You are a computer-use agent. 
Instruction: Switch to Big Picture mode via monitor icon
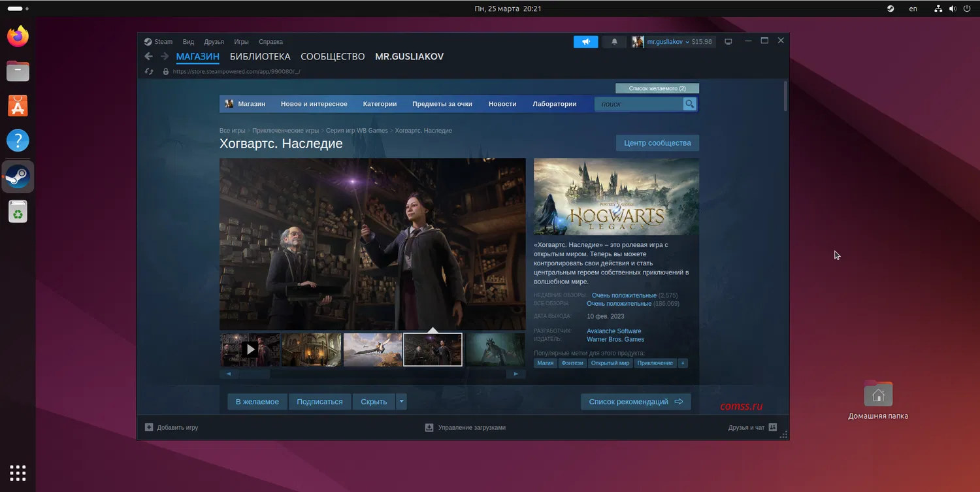point(728,42)
